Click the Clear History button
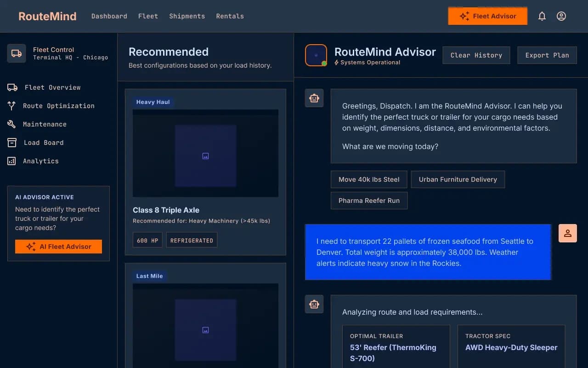The width and height of the screenshot is (588, 368). pyautogui.click(x=476, y=55)
